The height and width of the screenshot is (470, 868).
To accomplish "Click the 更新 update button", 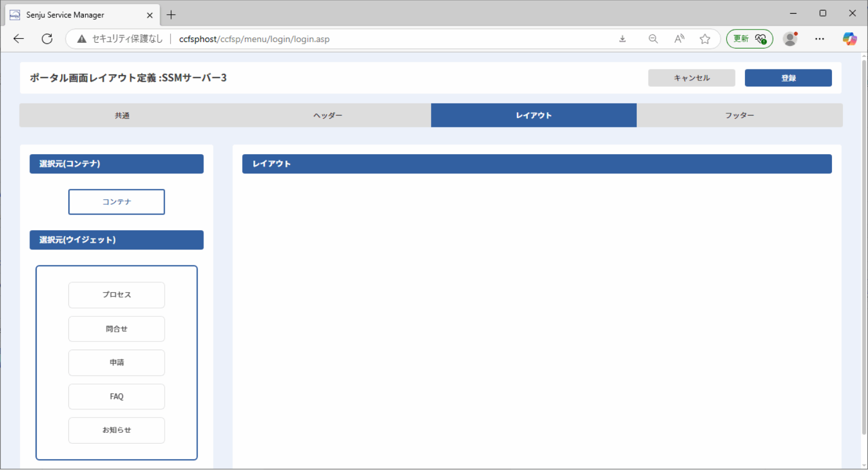I will pyautogui.click(x=749, y=39).
